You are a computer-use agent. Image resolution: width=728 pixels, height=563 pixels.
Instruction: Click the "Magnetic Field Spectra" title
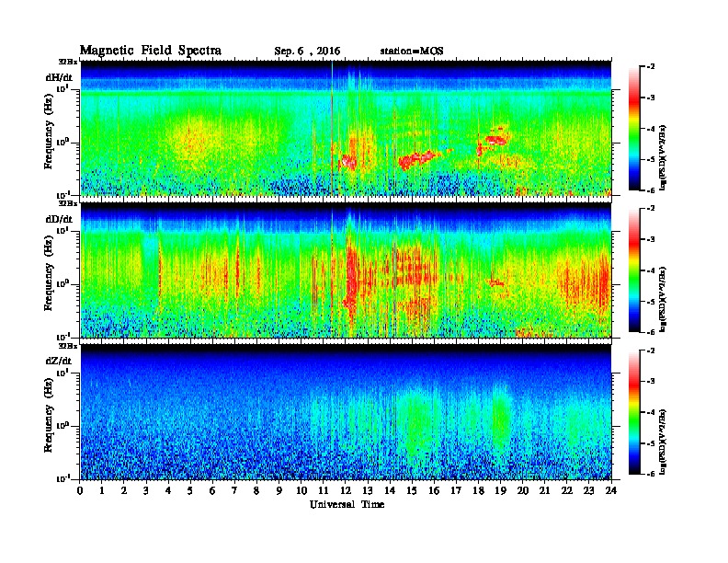coord(151,51)
